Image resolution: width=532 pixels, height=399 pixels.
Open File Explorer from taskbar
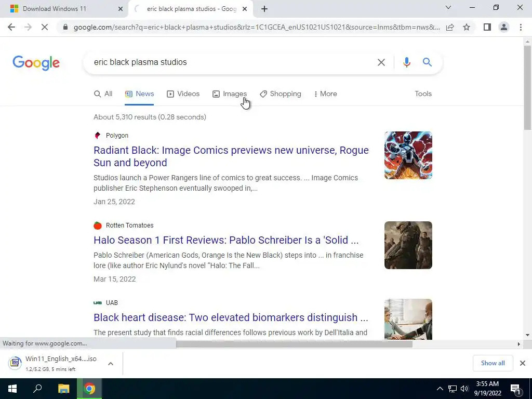pyautogui.click(x=63, y=389)
